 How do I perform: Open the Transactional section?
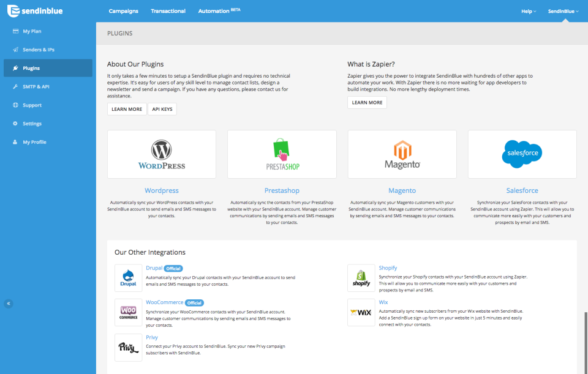pos(168,10)
